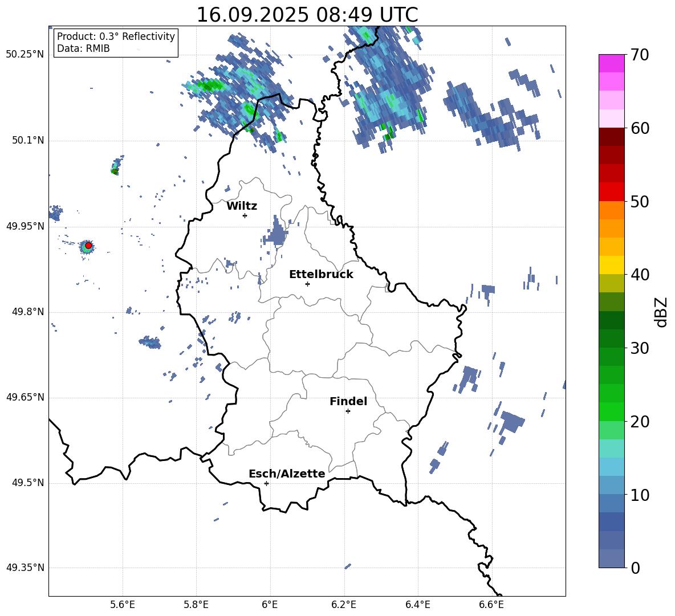
Task: Click the 5.8°E longitude label
Action: click(196, 605)
